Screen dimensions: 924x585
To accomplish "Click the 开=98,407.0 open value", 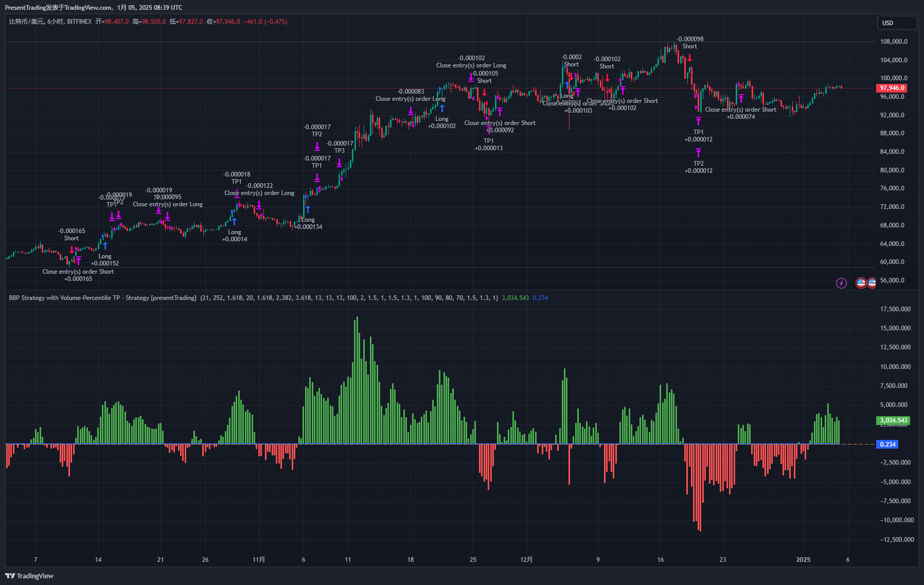I will (112, 22).
